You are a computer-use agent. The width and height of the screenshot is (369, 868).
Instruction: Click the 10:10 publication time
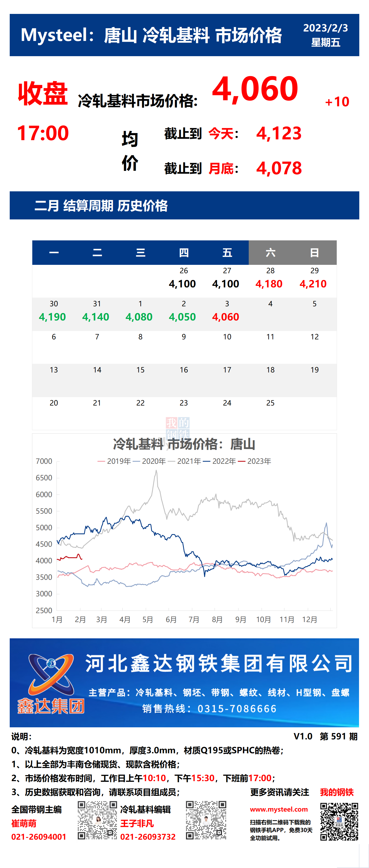tap(154, 778)
